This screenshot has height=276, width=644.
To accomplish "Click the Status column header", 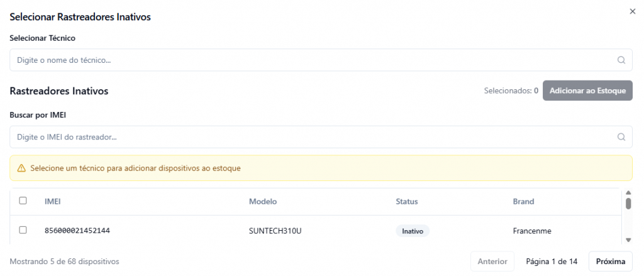I will pyautogui.click(x=407, y=202).
